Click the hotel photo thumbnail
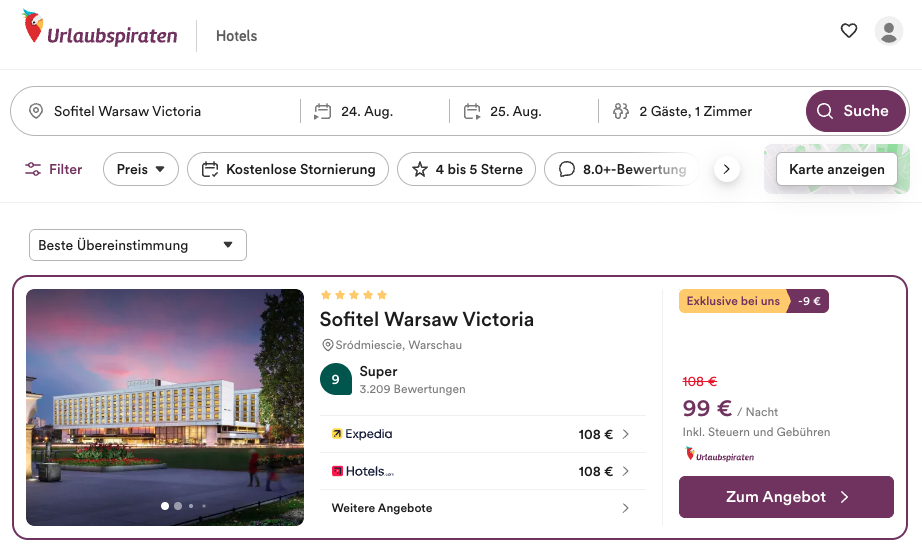The image size is (922, 550). point(165,407)
